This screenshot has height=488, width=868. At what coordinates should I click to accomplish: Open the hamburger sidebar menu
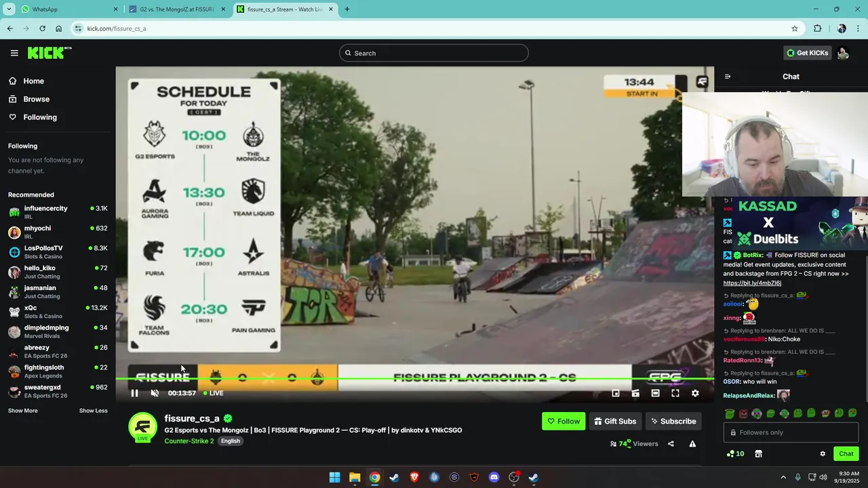coord(14,53)
